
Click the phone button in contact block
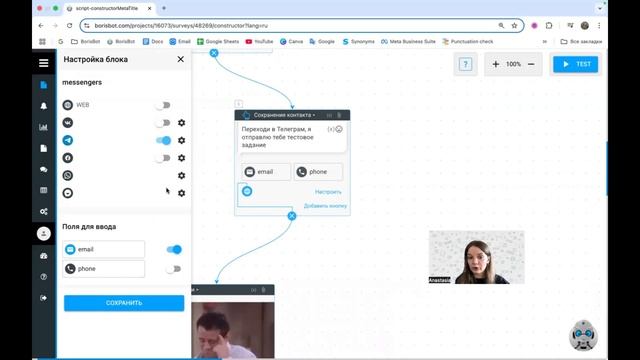click(318, 172)
